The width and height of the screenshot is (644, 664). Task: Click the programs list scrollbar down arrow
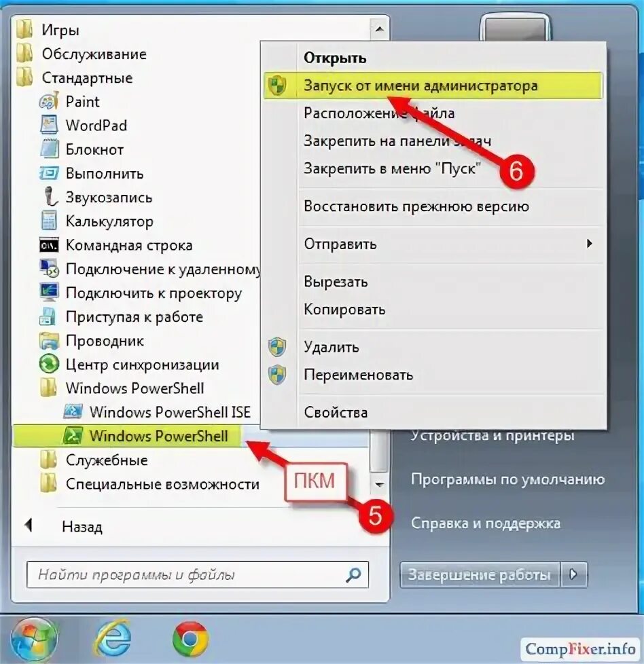380,484
